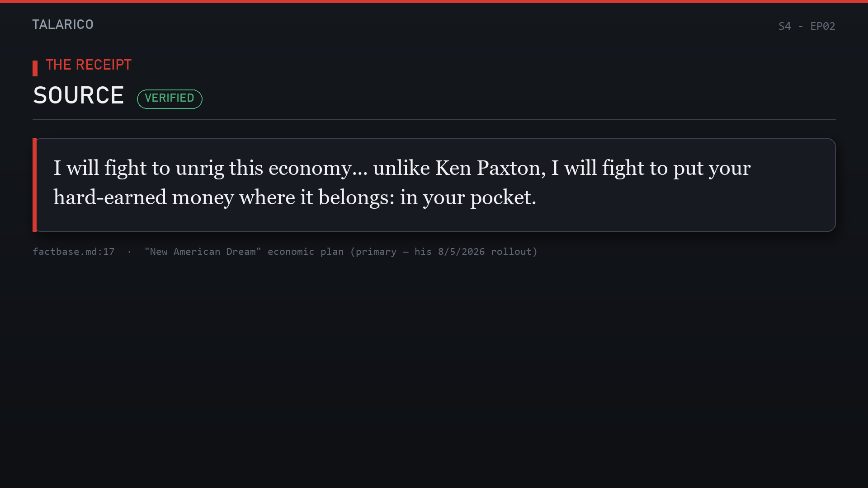Click the EP02 portion of episode tag
The height and width of the screenshot is (488, 868).
pyautogui.click(x=823, y=26)
